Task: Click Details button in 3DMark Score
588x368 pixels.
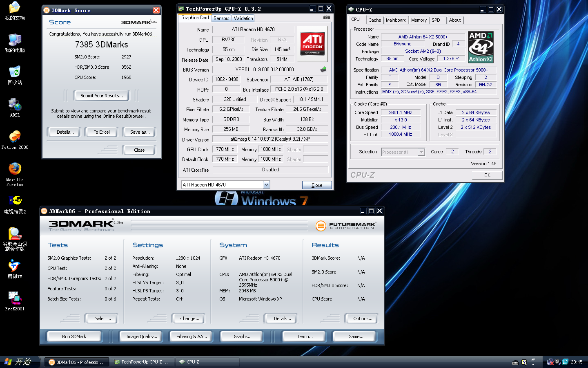Action: click(x=65, y=132)
